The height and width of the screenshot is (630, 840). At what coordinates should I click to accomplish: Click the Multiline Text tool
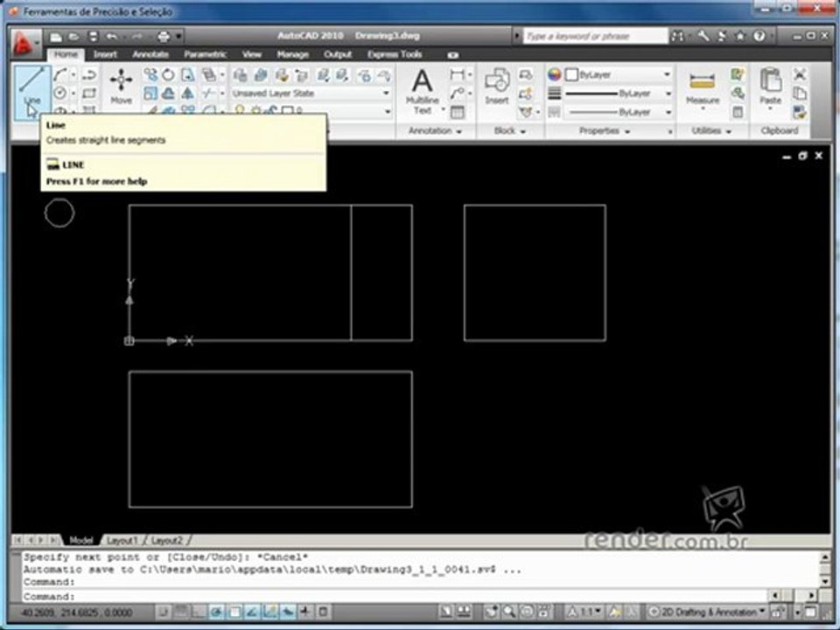click(423, 90)
